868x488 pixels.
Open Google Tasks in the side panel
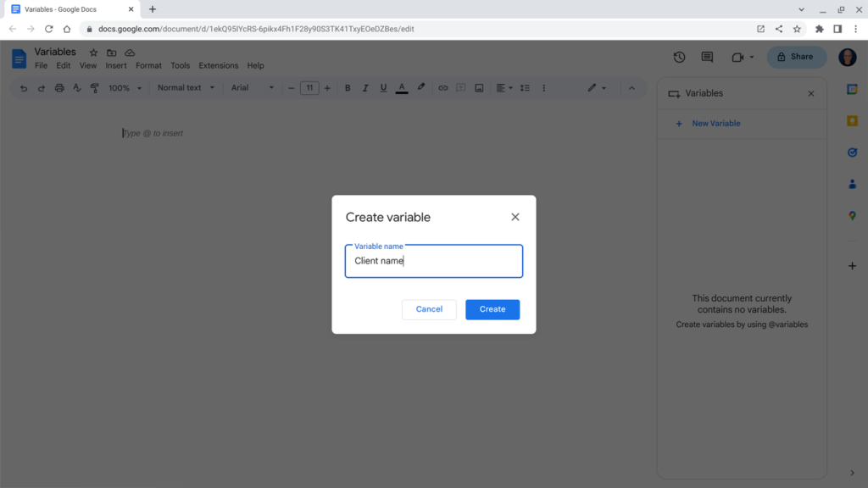pos(852,152)
